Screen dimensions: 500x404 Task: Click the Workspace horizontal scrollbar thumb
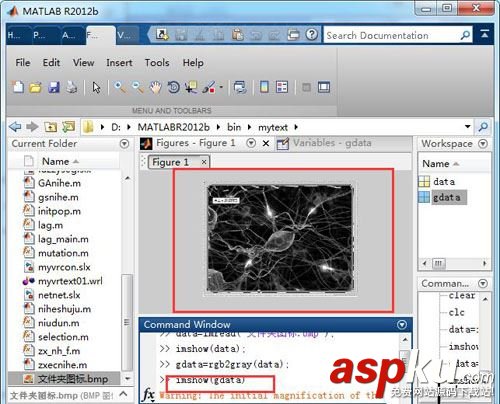[x=438, y=263]
